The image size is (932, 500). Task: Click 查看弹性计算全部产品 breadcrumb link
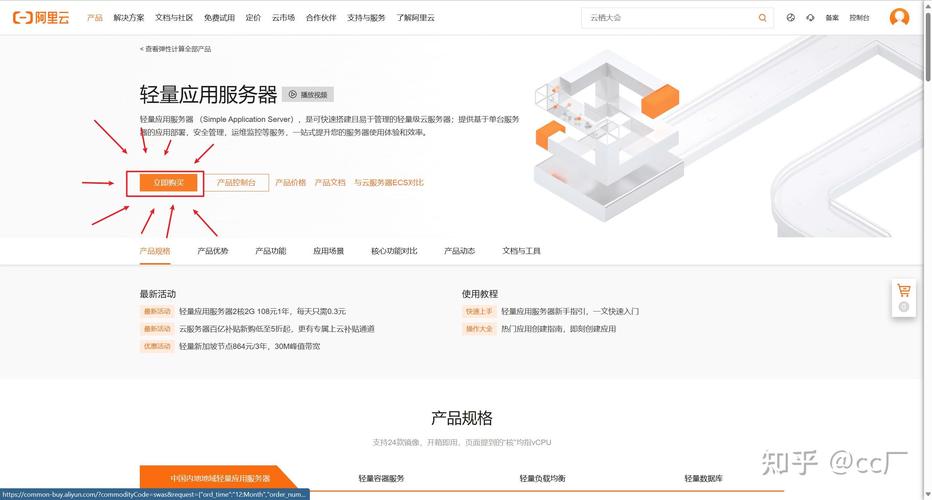(175, 49)
